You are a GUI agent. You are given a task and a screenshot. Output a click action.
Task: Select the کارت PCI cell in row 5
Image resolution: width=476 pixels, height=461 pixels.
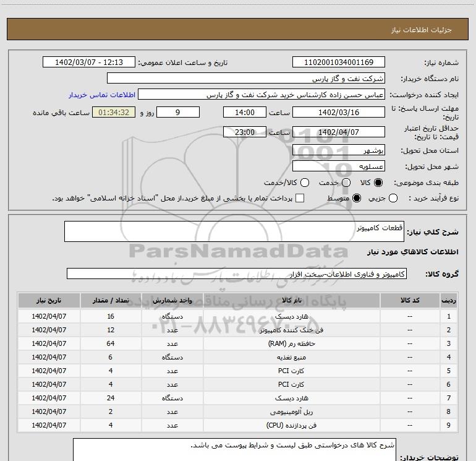[x=291, y=371]
